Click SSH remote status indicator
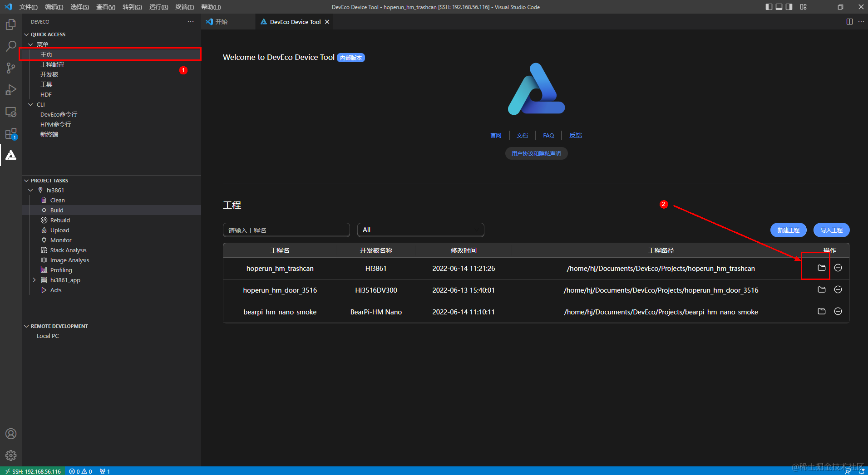868x475 pixels. [x=33, y=471]
